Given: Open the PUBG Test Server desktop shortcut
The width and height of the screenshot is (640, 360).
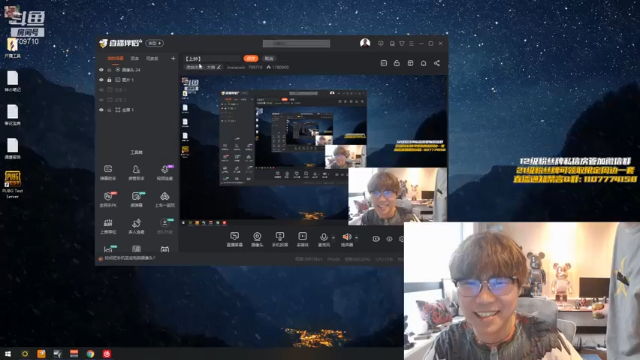Looking at the screenshot, I should [12, 184].
